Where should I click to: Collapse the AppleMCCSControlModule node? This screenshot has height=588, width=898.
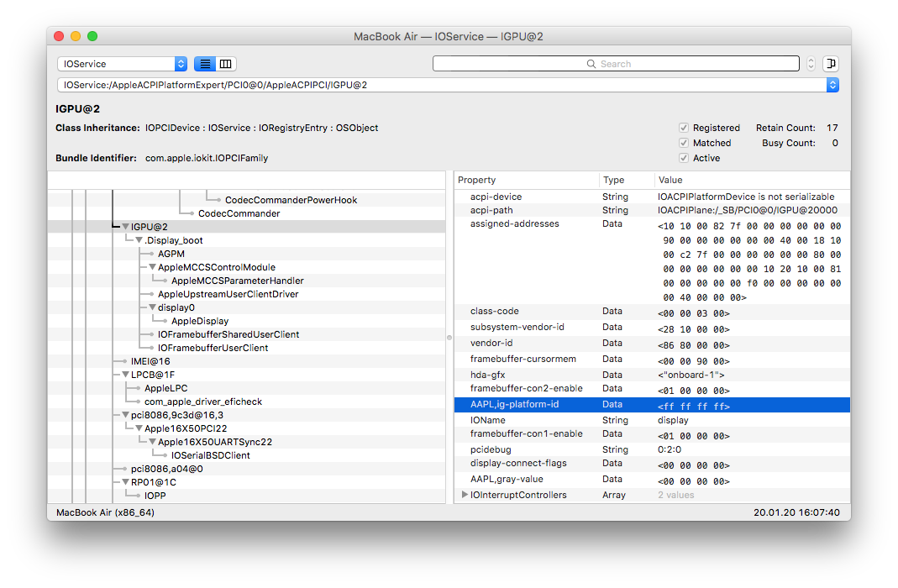point(152,267)
